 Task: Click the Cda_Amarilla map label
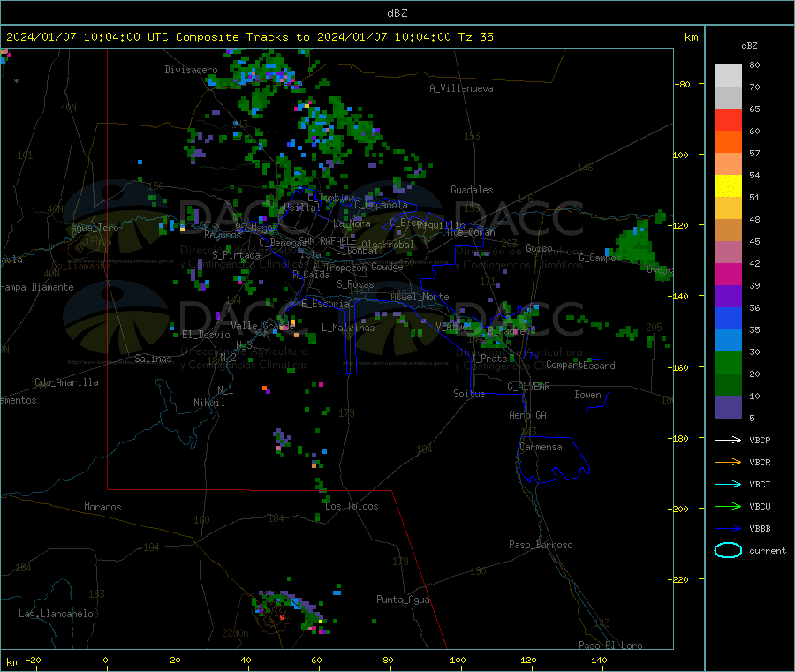(x=66, y=382)
